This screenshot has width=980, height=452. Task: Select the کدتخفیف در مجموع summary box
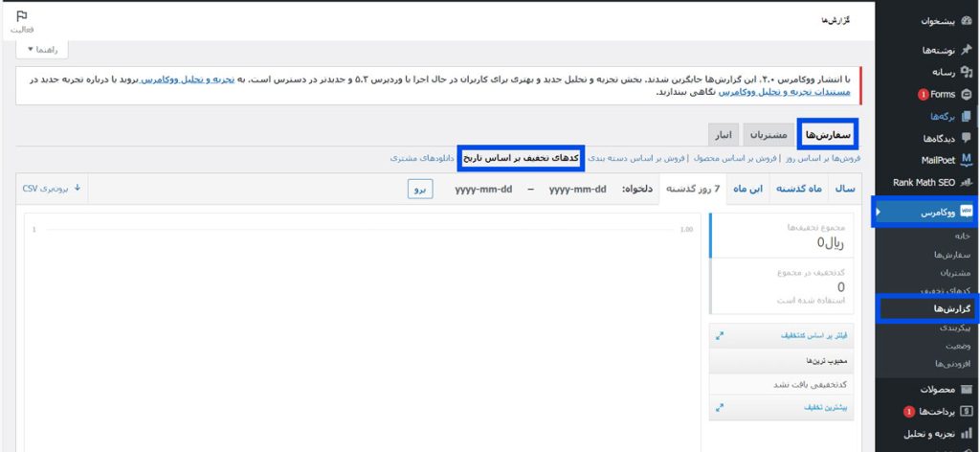(x=781, y=285)
